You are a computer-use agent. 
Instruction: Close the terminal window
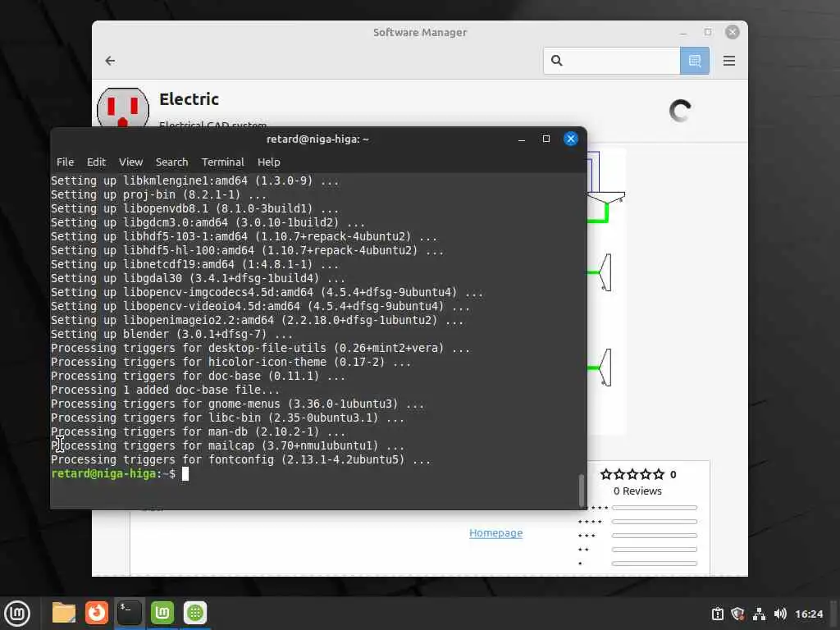click(x=571, y=139)
